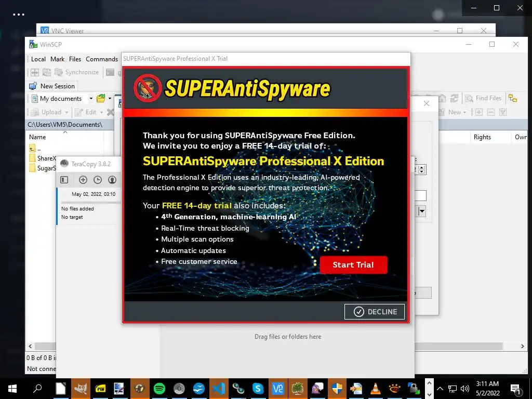Click the Compare Directories icon in WinSCP
This screenshot has width=532, height=399.
(35, 72)
